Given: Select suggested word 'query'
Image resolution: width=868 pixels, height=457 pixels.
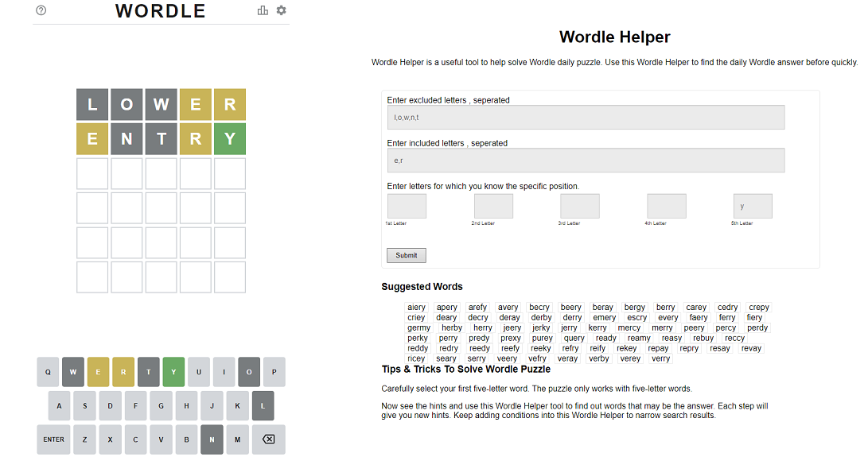Looking at the screenshot, I should pos(574,339).
